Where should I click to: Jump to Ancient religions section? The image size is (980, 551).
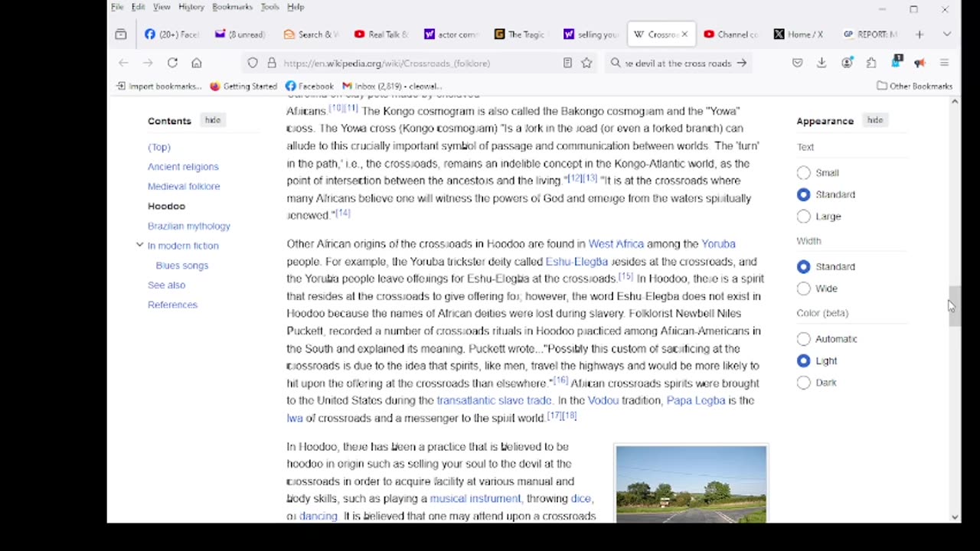(x=183, y=167)
